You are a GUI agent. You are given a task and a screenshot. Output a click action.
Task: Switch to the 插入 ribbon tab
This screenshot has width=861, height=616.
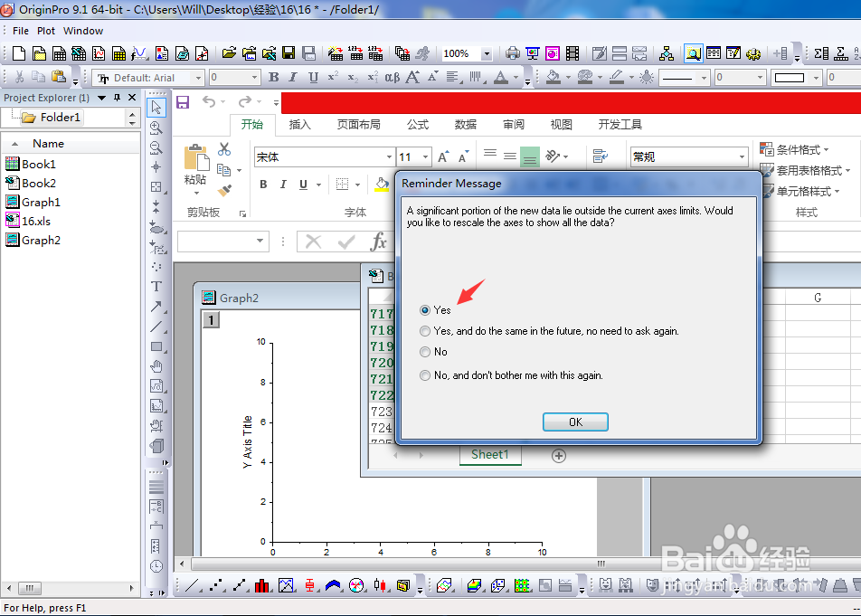300,125
